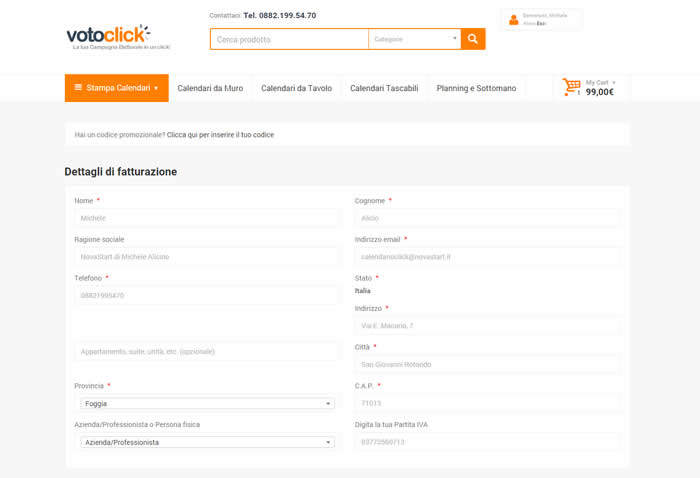700x478 pixels.
Task: Click the Dettagli di fatturazione heading
Action: click(x=121, y=172)
